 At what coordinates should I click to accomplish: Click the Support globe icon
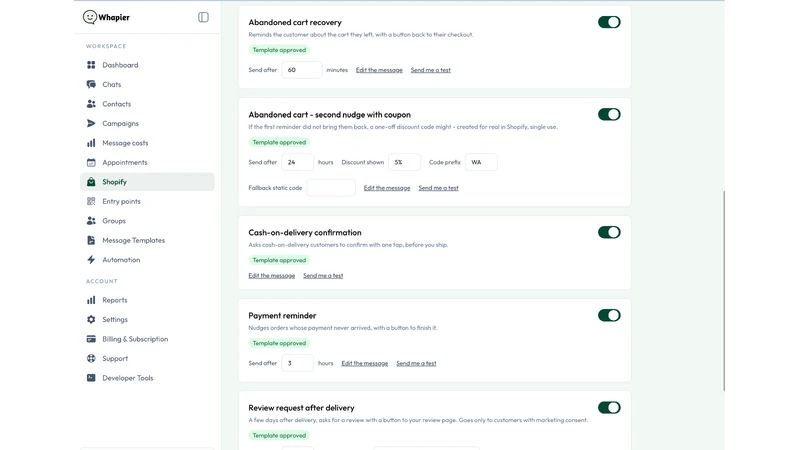pyautogui.click(x=91, y=358)
